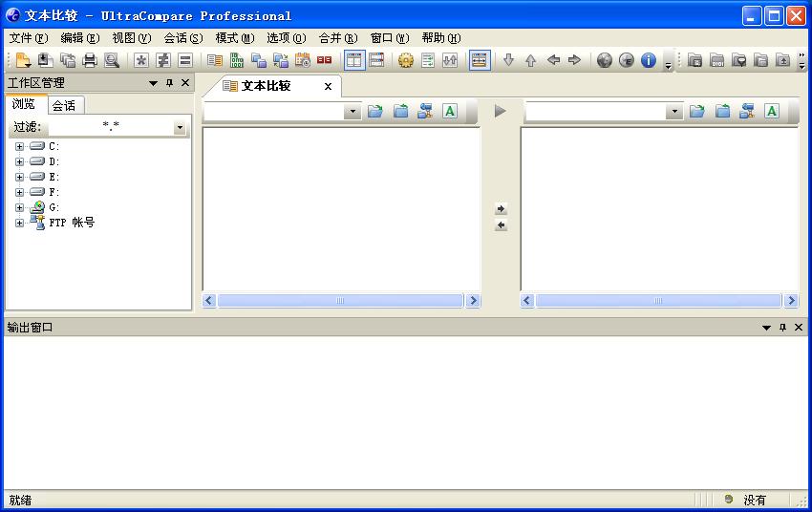The width and height of the screenshot is (812, 512).
Task: Open file icon in right compare pane
Action: 697,111
